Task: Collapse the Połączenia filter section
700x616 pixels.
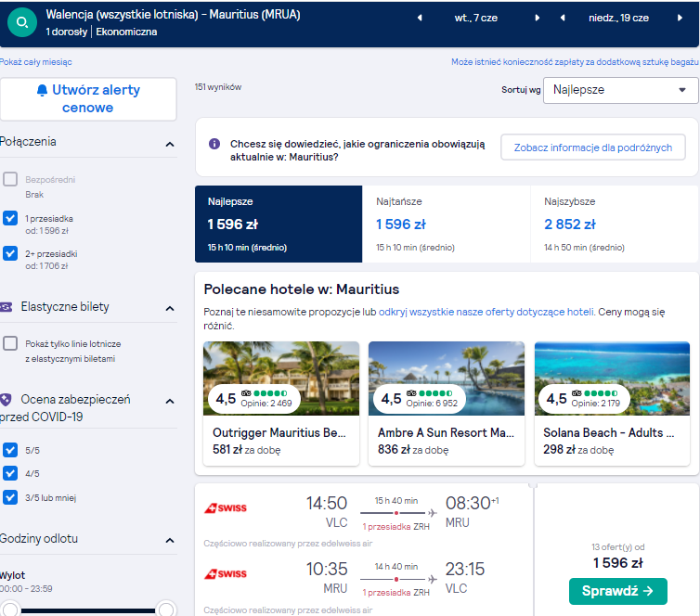Action: pos(170,144)
